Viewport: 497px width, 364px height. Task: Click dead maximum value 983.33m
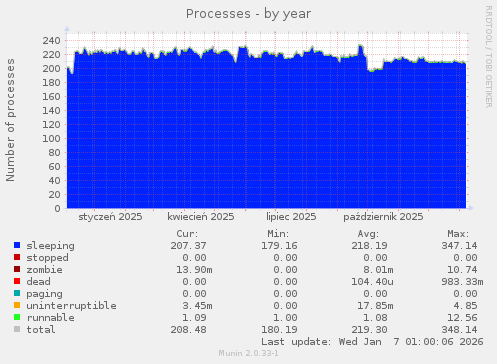click(x=462, y=282)
